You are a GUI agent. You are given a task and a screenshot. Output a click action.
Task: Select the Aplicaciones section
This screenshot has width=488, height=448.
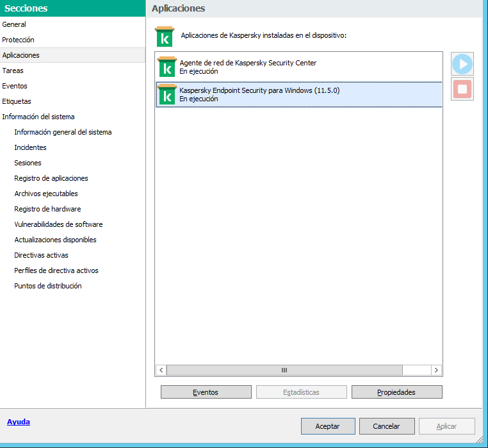[72, 55]
